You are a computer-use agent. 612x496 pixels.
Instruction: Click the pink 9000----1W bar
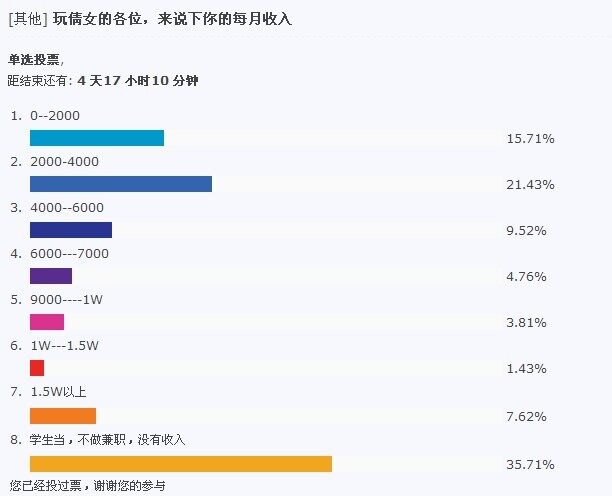coord(47,322)
